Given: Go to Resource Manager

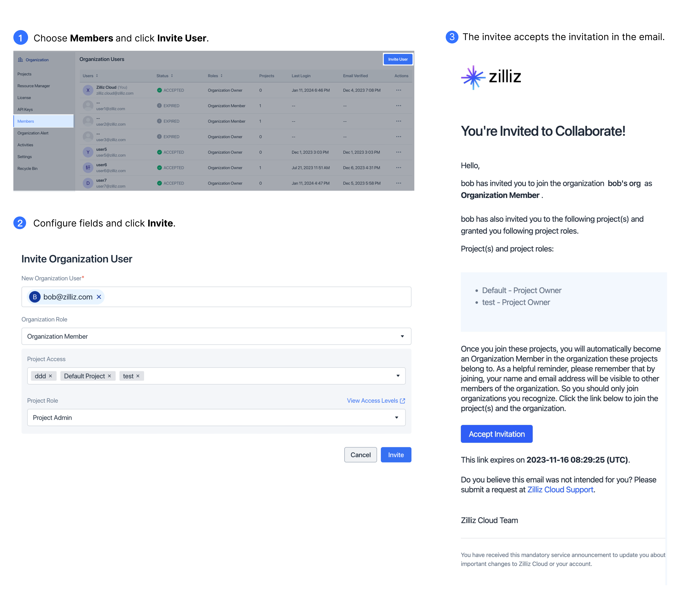Looking at the screenshot, I should pos(33,86).
